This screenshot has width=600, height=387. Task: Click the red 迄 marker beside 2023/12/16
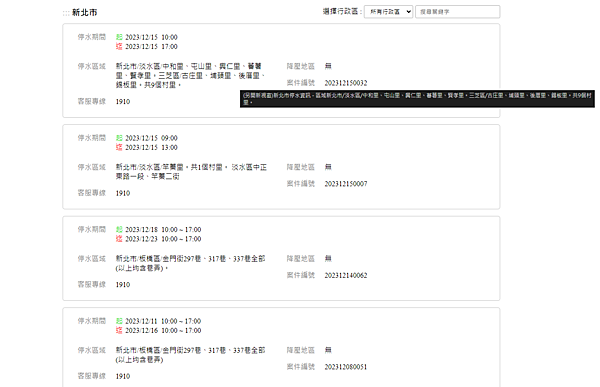pos(119,330)
